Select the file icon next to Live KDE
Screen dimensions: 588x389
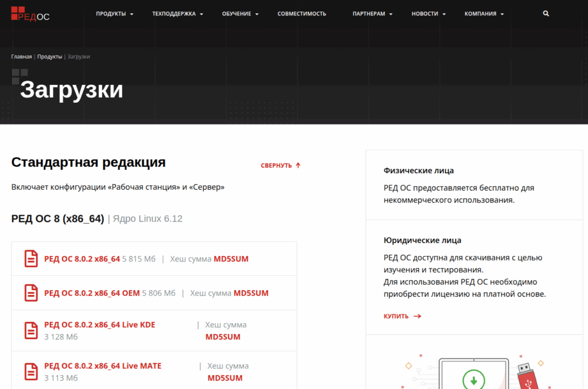32,330
